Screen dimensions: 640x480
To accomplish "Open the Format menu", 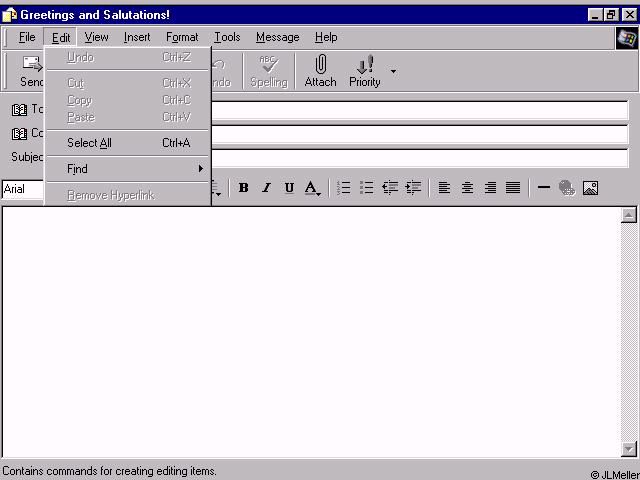I will (182, 37).
